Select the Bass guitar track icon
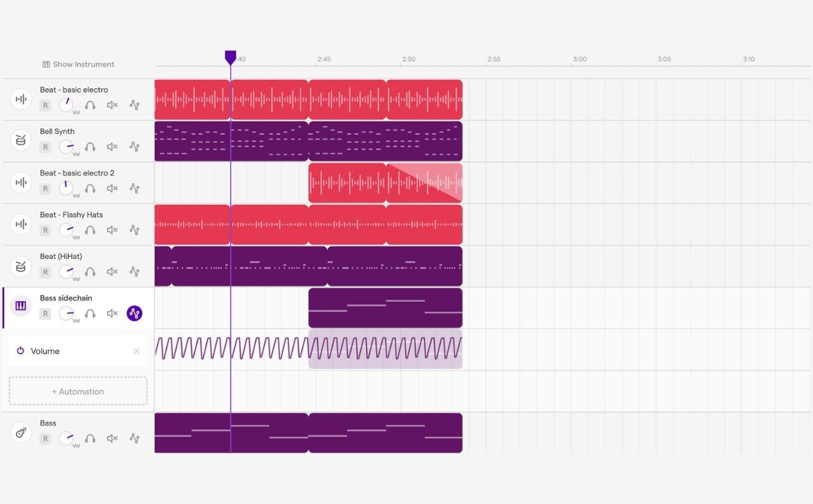 coord(21,433)
